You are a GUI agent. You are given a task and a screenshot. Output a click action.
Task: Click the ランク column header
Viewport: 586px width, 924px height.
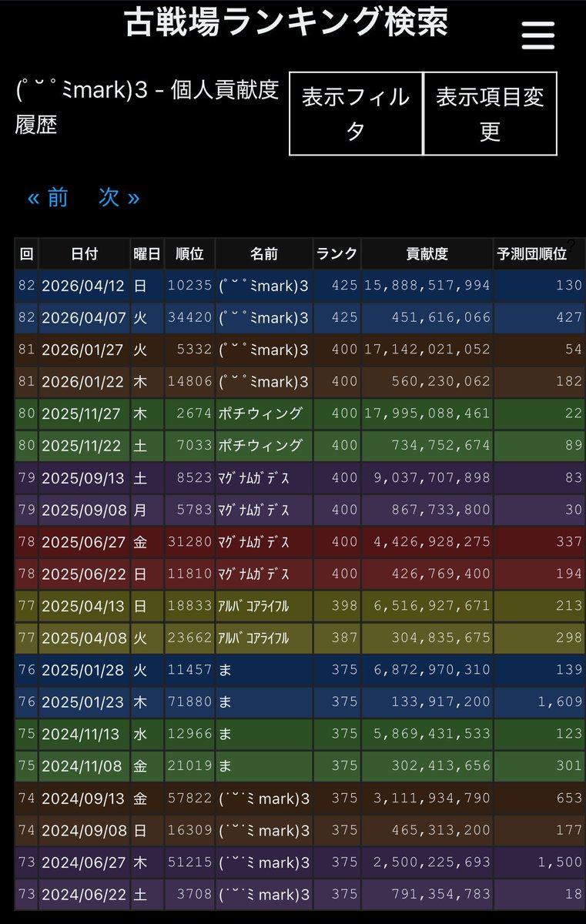point(337,253)
